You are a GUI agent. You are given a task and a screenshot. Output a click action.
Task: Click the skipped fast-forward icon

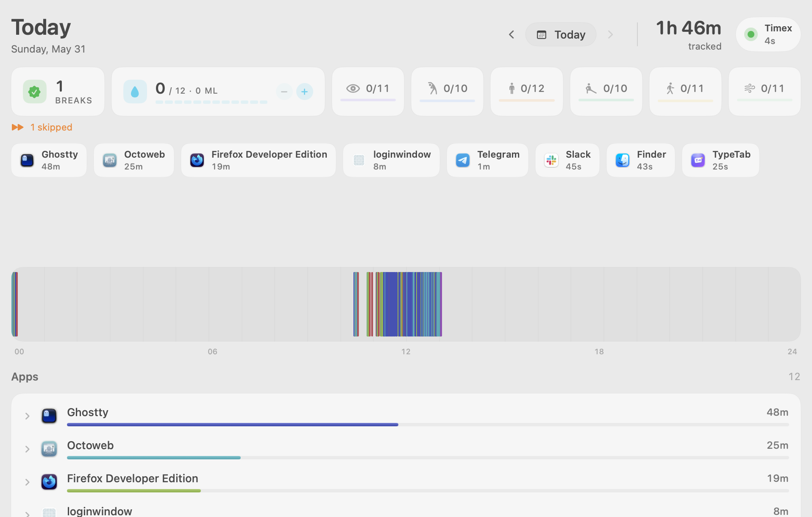(17, 127)
